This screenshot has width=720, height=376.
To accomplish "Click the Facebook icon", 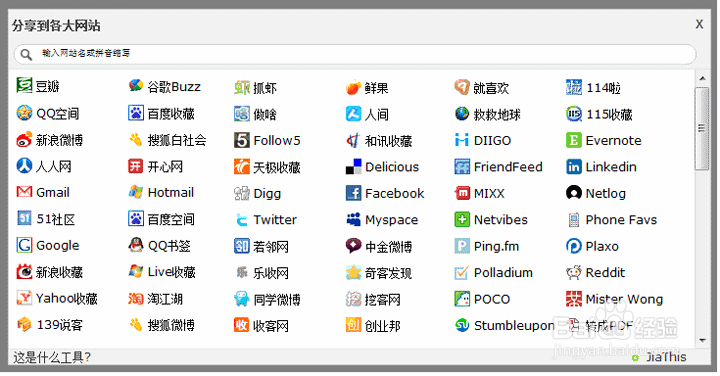I will 353,193.
